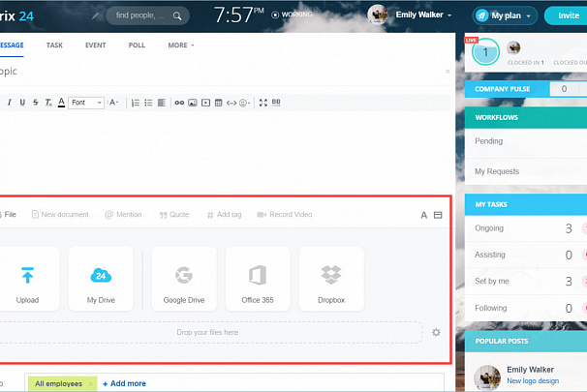The image size is (587, 392).
Task: Open the My plan dropdown
Action: [505, 15]
